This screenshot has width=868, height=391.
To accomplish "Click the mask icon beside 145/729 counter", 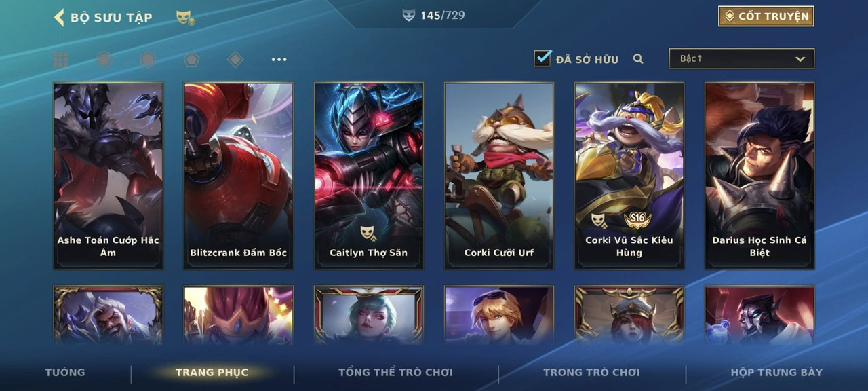I will (x=408, y=15).
